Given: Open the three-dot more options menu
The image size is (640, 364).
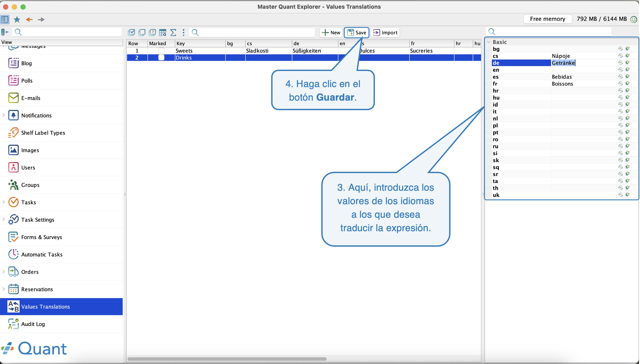Looking at the screenshot, I should point(184,32).
